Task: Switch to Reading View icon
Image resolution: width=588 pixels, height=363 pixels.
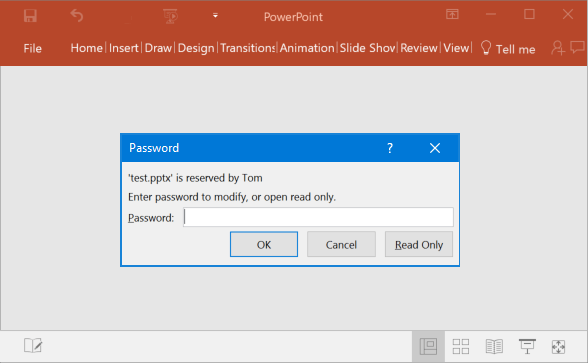Action: coord(494,346)
